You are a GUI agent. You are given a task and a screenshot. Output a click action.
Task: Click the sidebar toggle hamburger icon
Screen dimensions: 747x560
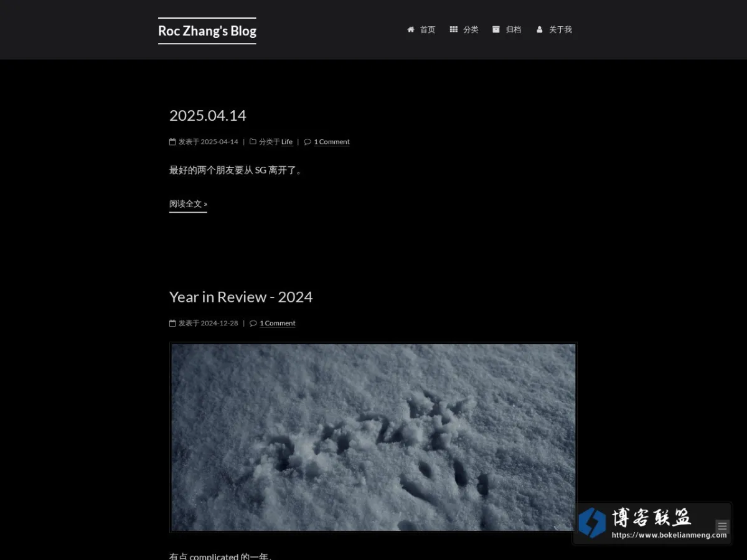(x=722, y=526)
